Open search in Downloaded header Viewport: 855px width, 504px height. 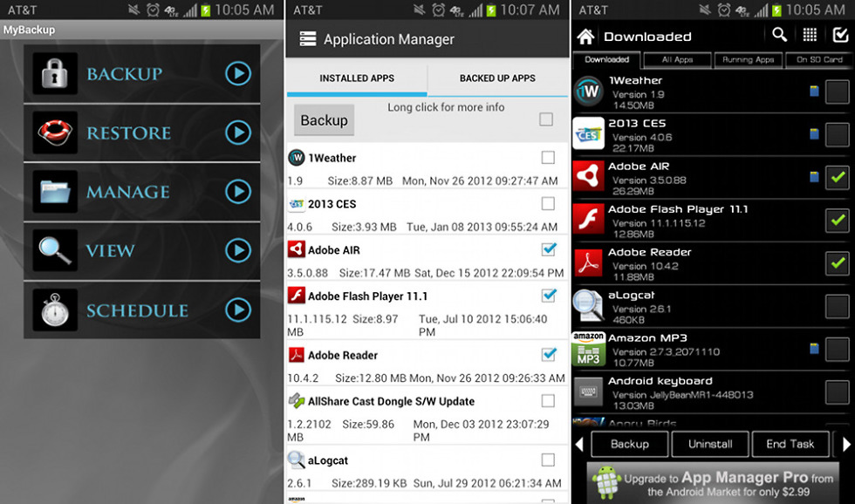tap(779, 35)
